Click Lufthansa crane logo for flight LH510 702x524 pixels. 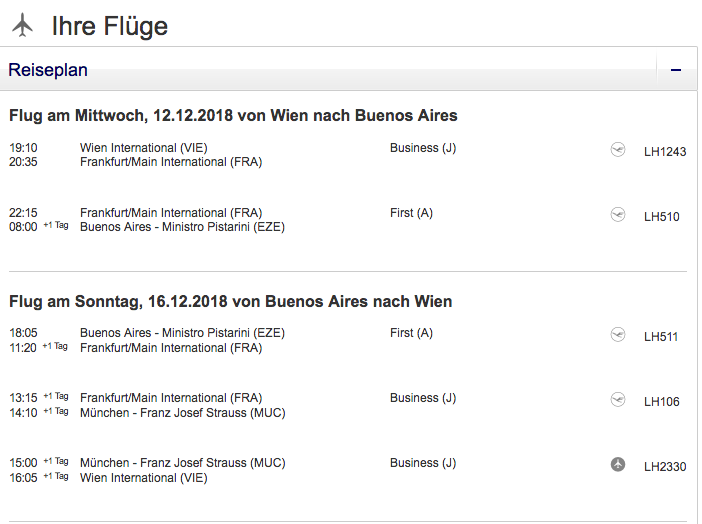pyautogui.click(x=618, y=215)
